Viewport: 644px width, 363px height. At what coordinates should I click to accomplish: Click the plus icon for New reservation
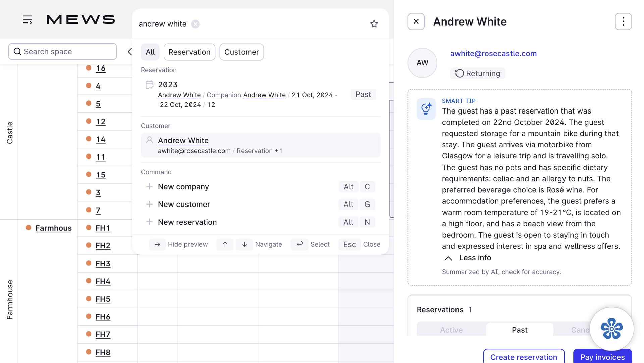point(150,222)
